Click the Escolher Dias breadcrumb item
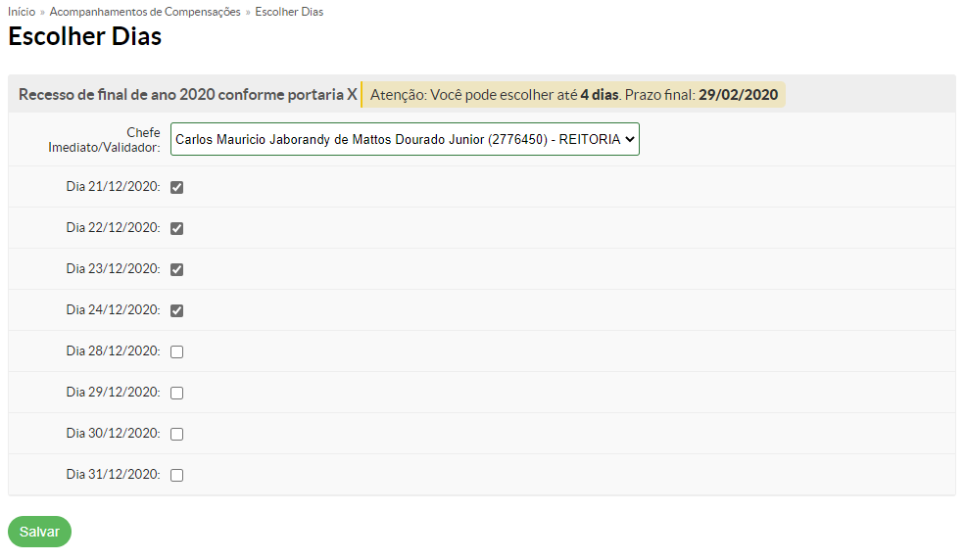The width and height of the screenshot is (966, 560). [289, 12]
